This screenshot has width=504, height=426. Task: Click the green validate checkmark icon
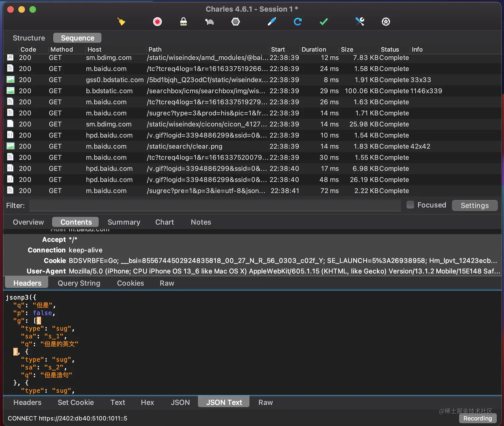pyautogui.click(x=324, y=22)
